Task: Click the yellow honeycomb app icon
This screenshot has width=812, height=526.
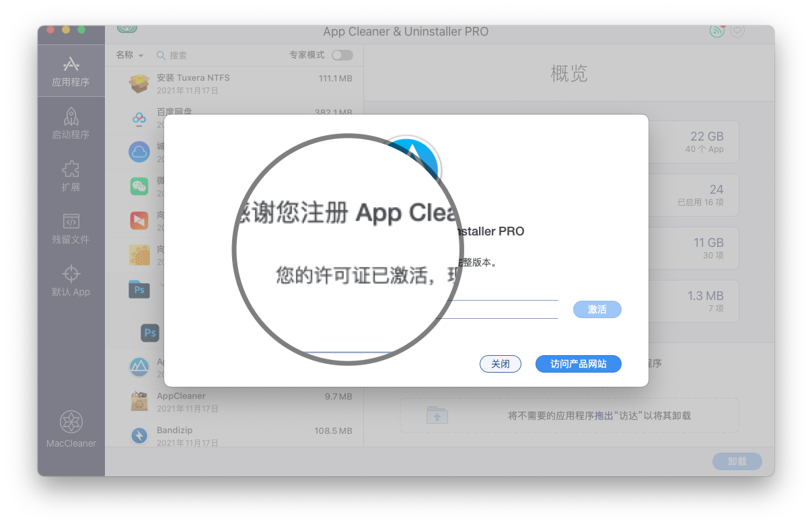Action: pos(139,254)
